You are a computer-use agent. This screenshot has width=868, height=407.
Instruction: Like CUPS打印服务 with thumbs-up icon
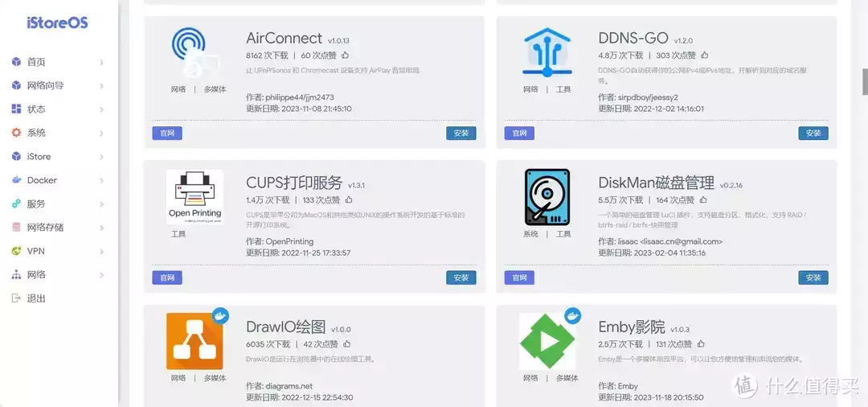coord(349,200)
